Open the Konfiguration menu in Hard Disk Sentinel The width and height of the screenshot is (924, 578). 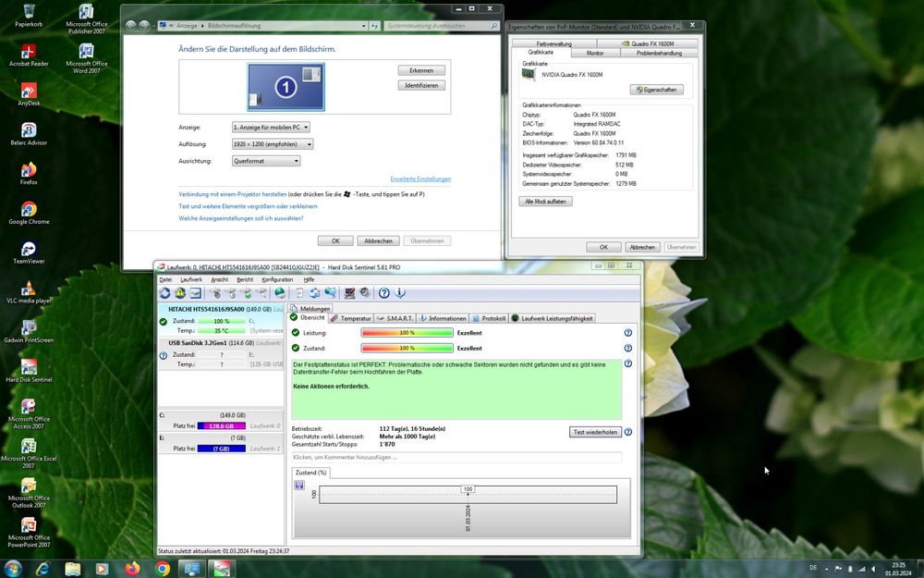tap(278, 279)
